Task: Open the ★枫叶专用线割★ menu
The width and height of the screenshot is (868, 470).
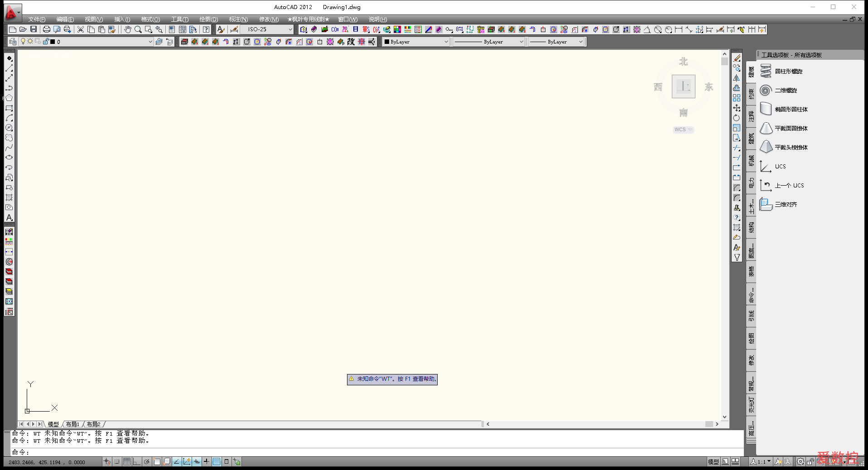Action: (309, 19)
